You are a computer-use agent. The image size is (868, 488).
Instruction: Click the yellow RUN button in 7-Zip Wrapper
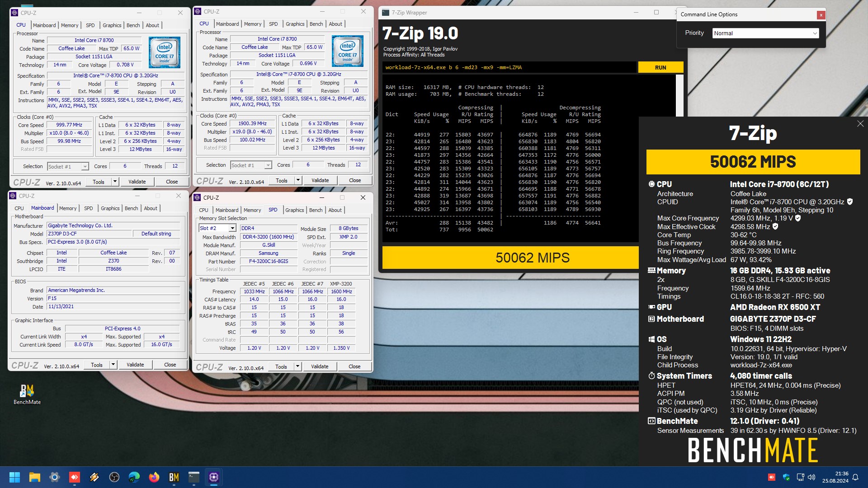(660, 67)
